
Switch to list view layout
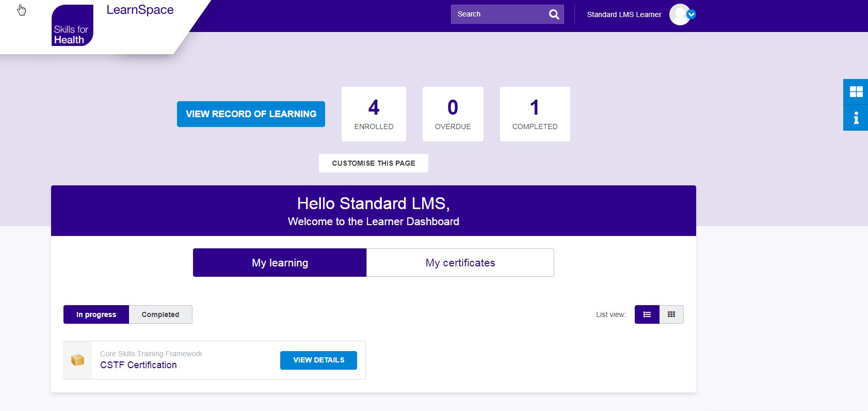pos(647,314)
